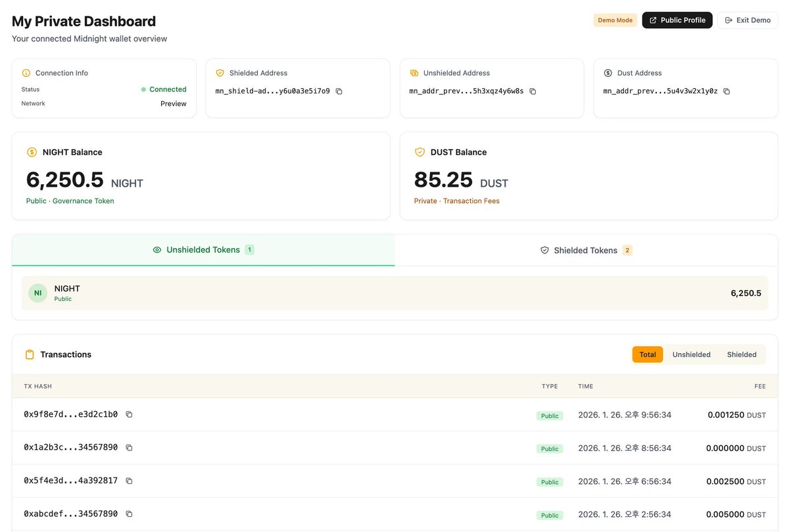
Task: Click the Connection Info icon
Action: (x=26, y=73)
